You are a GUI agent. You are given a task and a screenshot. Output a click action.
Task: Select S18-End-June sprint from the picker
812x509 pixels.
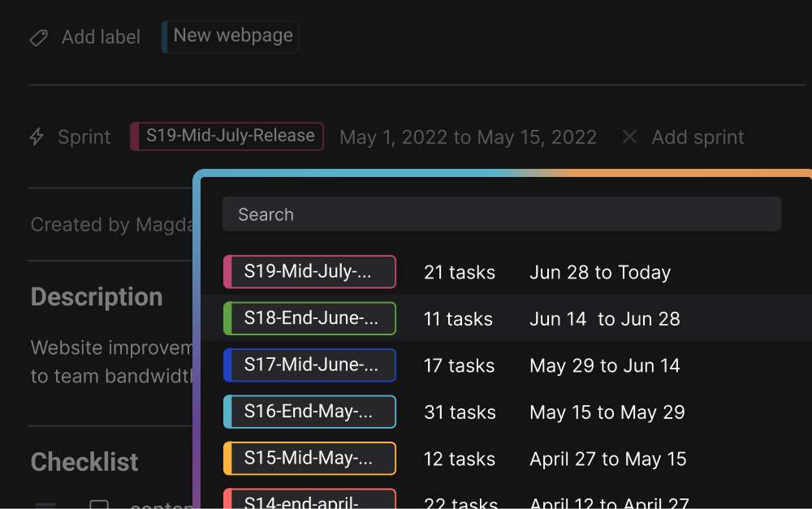pyautogui.click(x=309, y=318)
